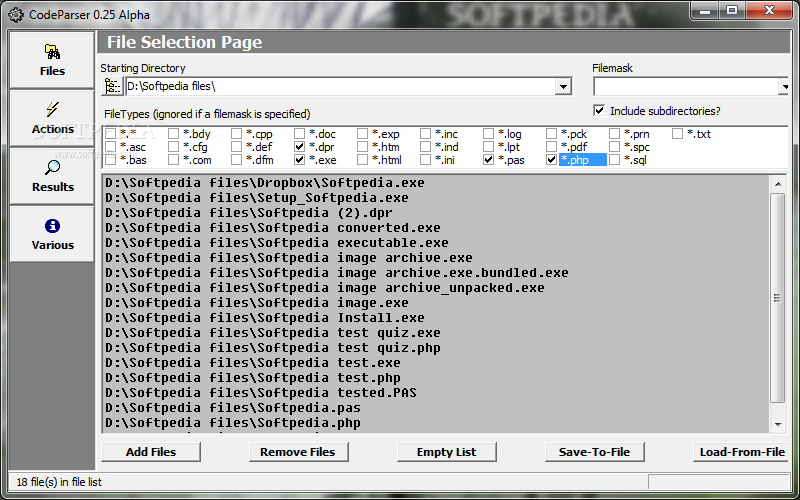800x500 pixels.
Task: Open the Files page icon
Action: click(x=52, y=52)
